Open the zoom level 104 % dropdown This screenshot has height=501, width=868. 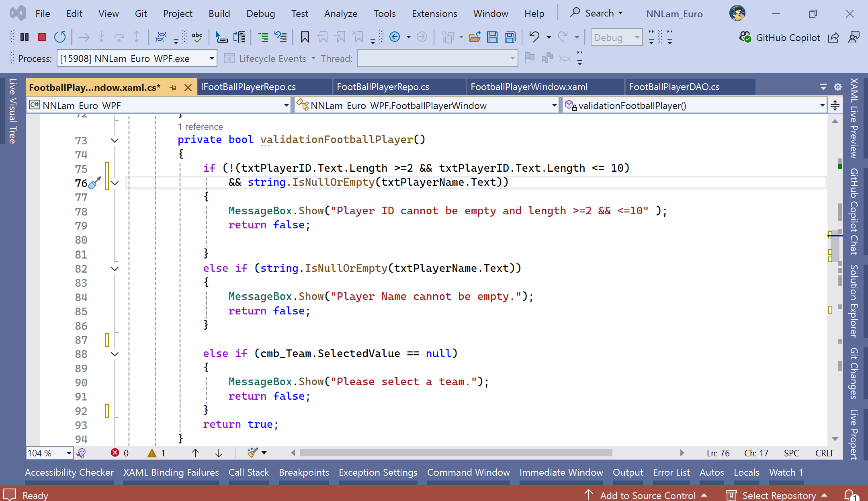[x=49, y=453]
